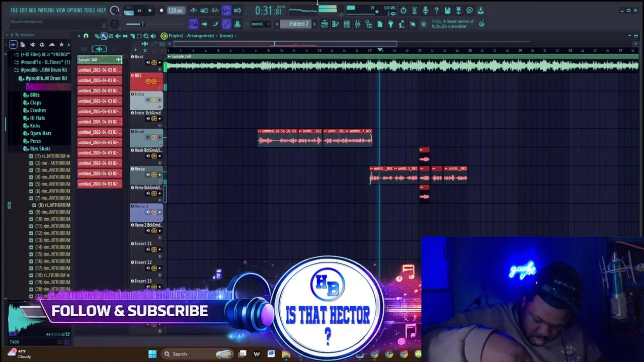The width and height of the screenshot is (644, 362).
Task: Toggle the playlist snap magnet icon
Action: 86,36
